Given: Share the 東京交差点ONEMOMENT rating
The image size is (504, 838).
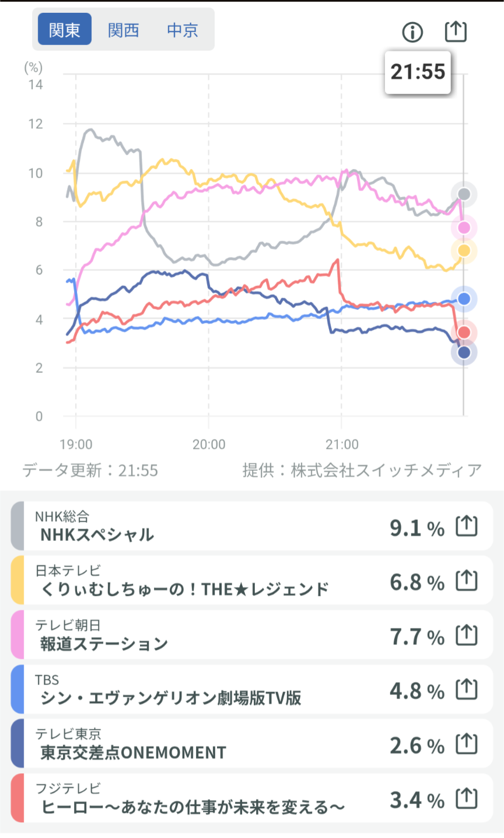Looking at the screenshot, I should [466, 745].
